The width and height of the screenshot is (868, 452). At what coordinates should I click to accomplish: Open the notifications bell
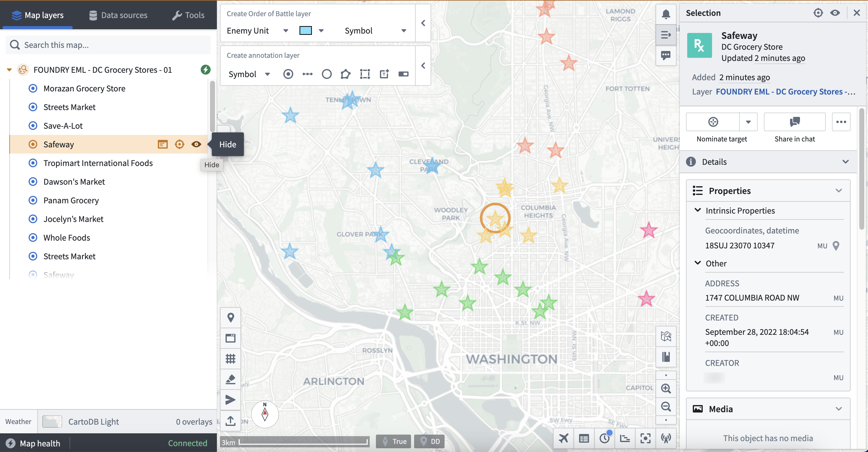coord(665,14)
